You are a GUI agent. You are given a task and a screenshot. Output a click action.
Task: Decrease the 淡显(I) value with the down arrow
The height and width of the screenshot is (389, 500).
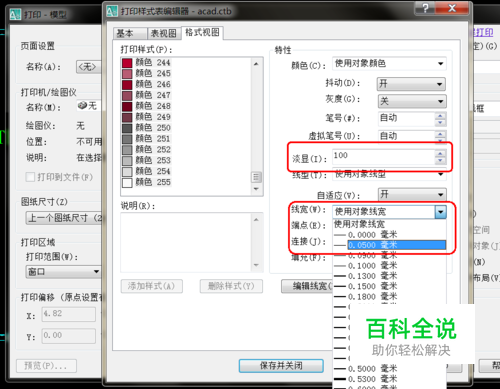pyautogui.click(x=440, y=161)
